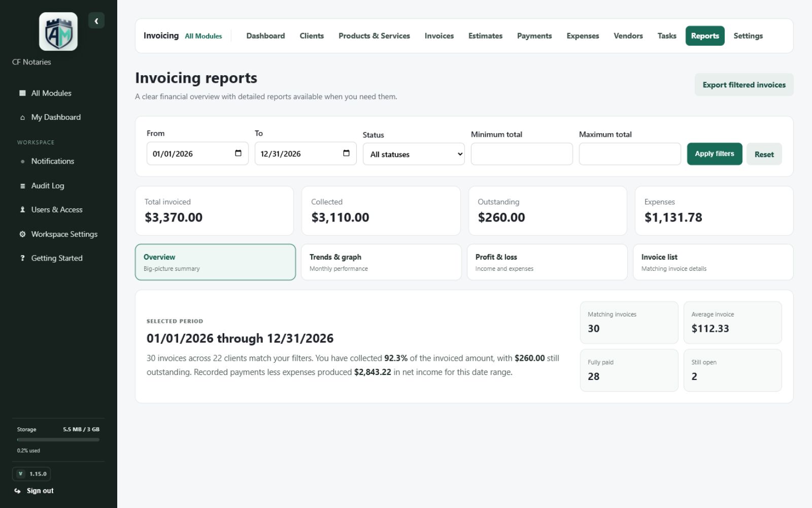Click the 5.5 MB / 3 GB storage text
812x508 pixels.
(81, 429)
